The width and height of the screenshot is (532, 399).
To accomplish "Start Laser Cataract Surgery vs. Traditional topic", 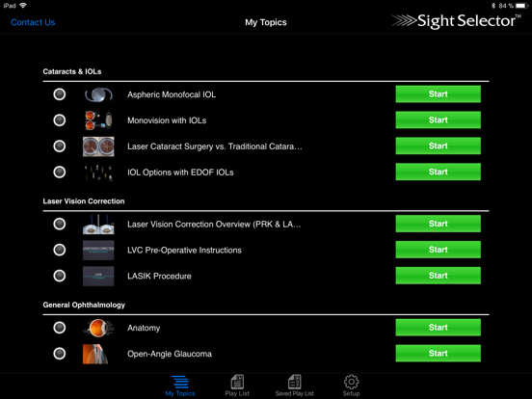I will point(438,146).
